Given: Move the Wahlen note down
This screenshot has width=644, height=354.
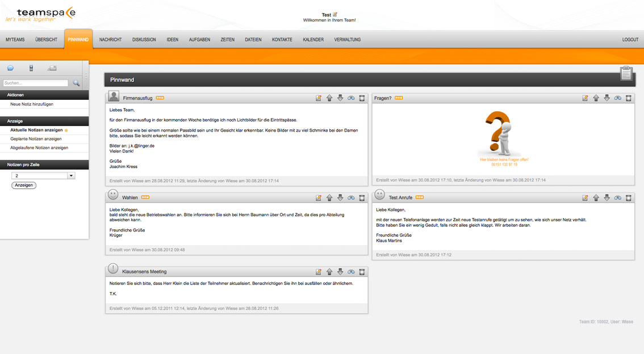Looking at the screenshot, I should (x=340, y=198).
